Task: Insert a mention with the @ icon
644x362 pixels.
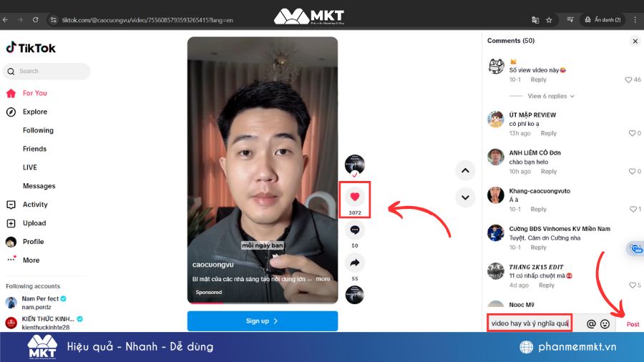Action: tap(591, 324)
